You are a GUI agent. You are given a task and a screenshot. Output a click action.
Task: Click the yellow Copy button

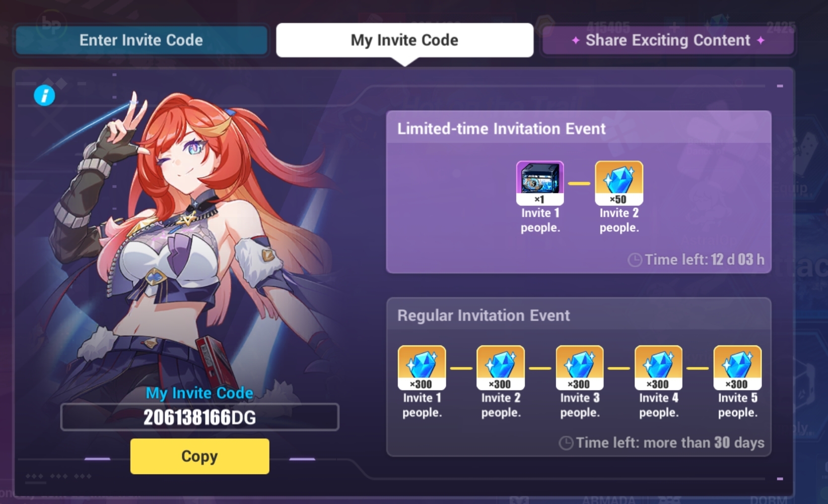pyautogui.click(x=200, y=456)
